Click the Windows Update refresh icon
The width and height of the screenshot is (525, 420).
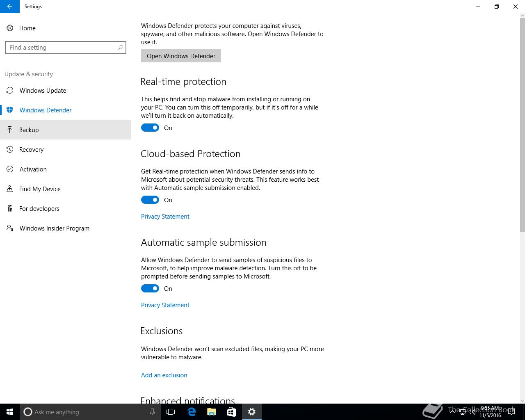pyautogui.click(x=10, y=90)
